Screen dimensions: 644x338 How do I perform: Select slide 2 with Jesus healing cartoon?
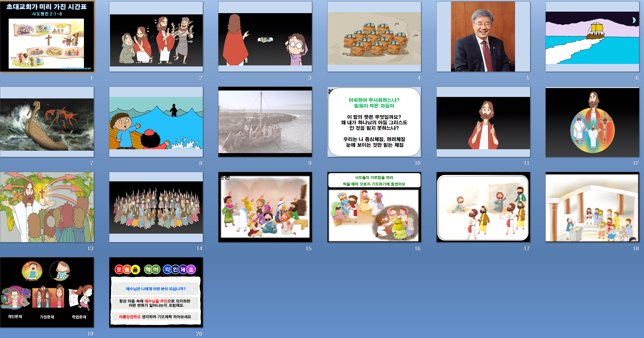156,37
